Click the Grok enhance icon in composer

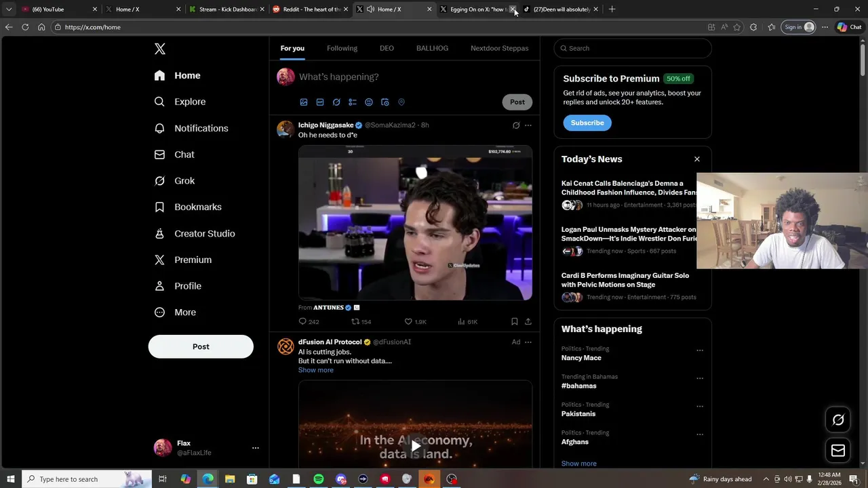(x=336, y=102)
